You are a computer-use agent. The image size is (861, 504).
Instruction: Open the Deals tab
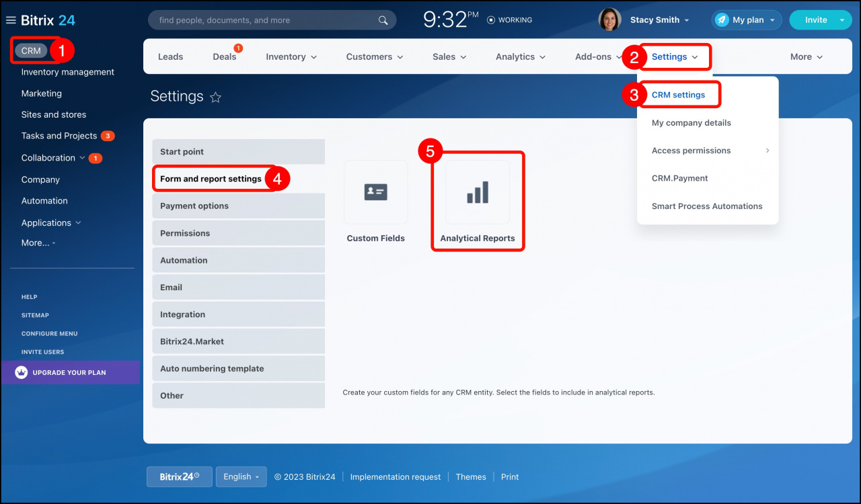point(225,57)
